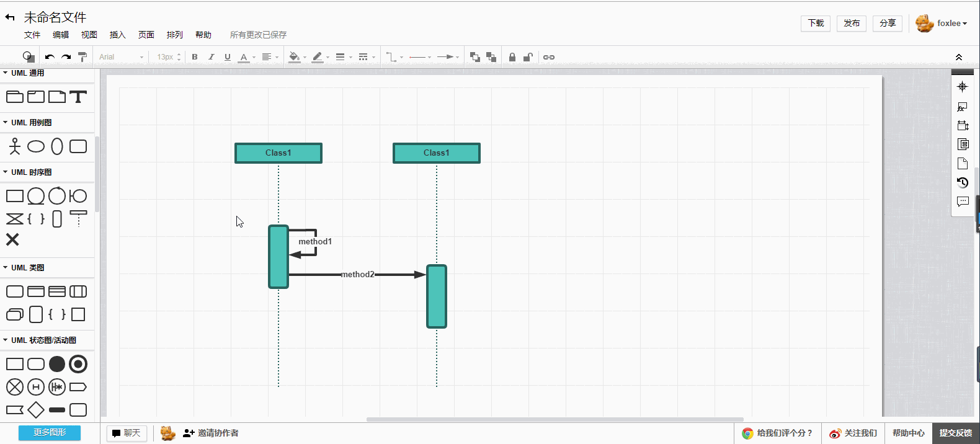This screenshot has width=980, height=444.
Task: Click the 下载 download button
Action: pos(816,24)
